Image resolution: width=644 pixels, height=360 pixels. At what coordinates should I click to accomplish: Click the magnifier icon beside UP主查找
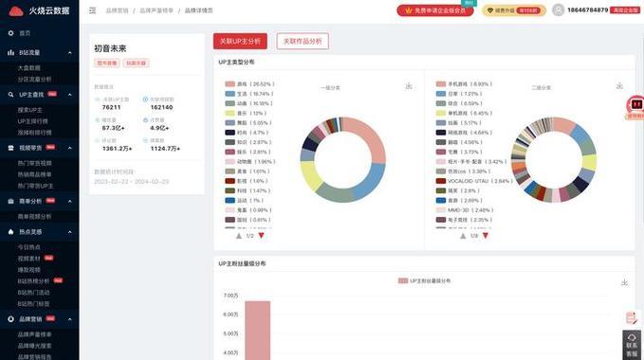[10, 95]
